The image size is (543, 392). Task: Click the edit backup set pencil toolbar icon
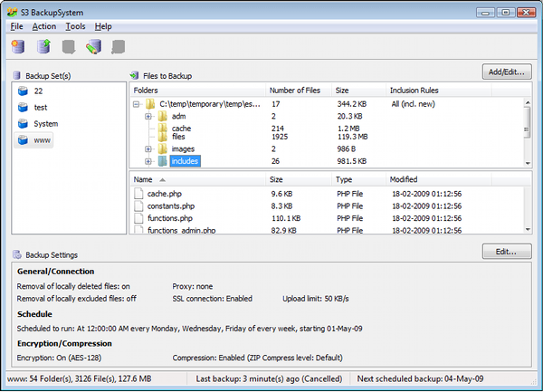tap(93, 46)
